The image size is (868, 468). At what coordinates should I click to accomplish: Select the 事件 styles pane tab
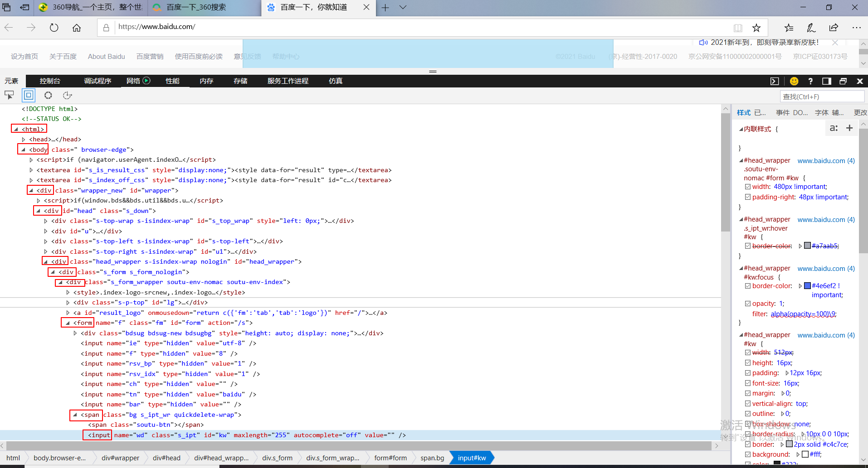tap(783, 112)
